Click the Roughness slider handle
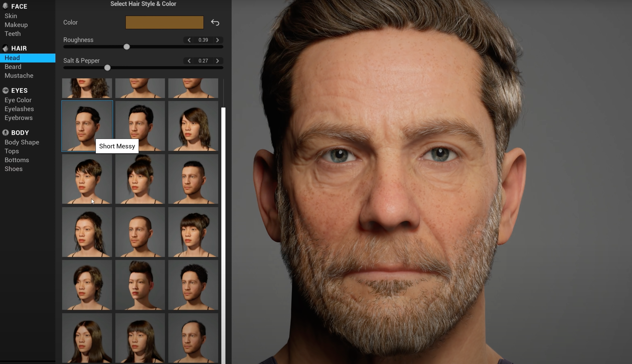The width and height of the screenshot is (632, 364). click(x=127, y=47)
